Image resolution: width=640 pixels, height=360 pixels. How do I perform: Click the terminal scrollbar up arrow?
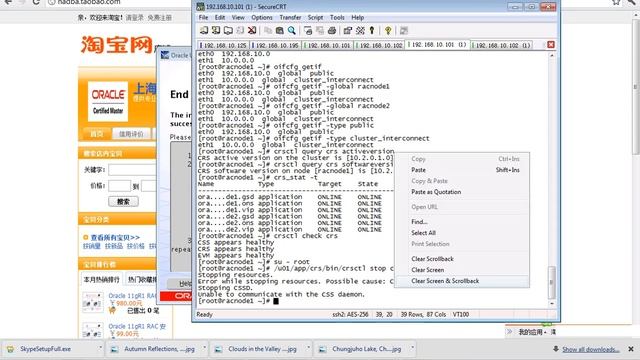pos(551,55)
